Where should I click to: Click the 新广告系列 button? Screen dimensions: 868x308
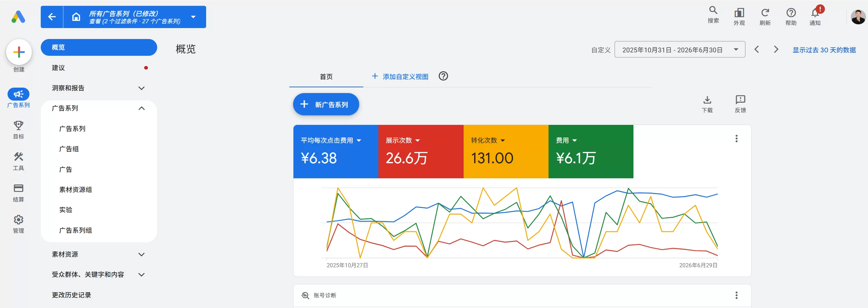pos(326,104)
